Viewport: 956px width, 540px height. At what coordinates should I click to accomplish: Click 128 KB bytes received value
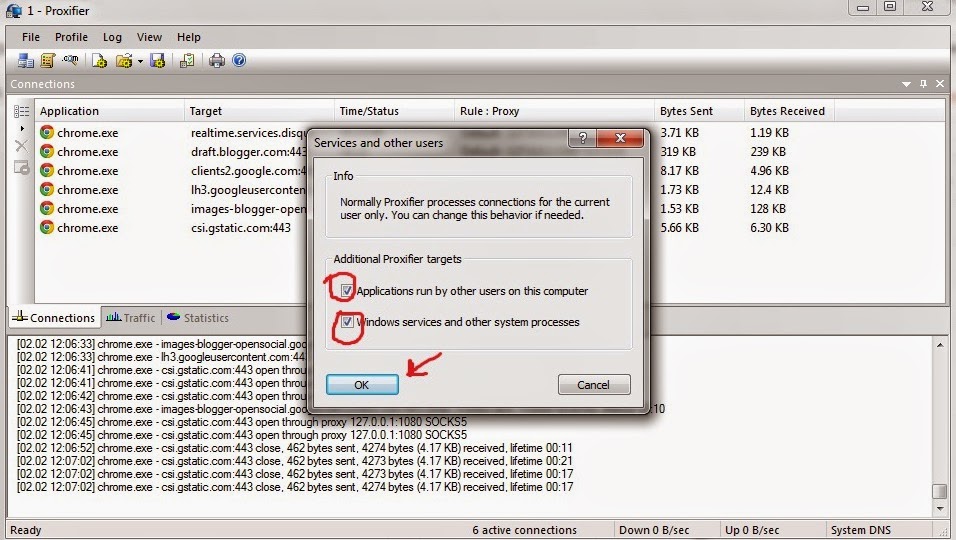(x=768, y=208)
